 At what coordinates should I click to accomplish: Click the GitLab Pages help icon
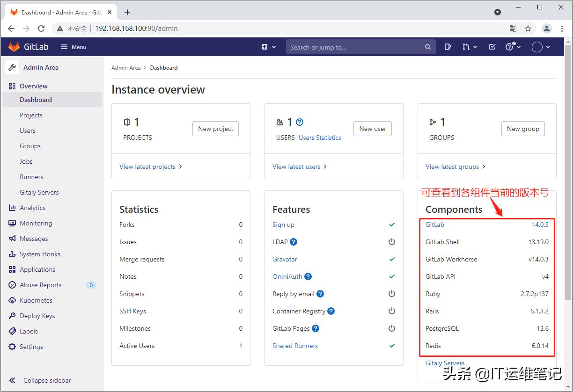[316, 328]
